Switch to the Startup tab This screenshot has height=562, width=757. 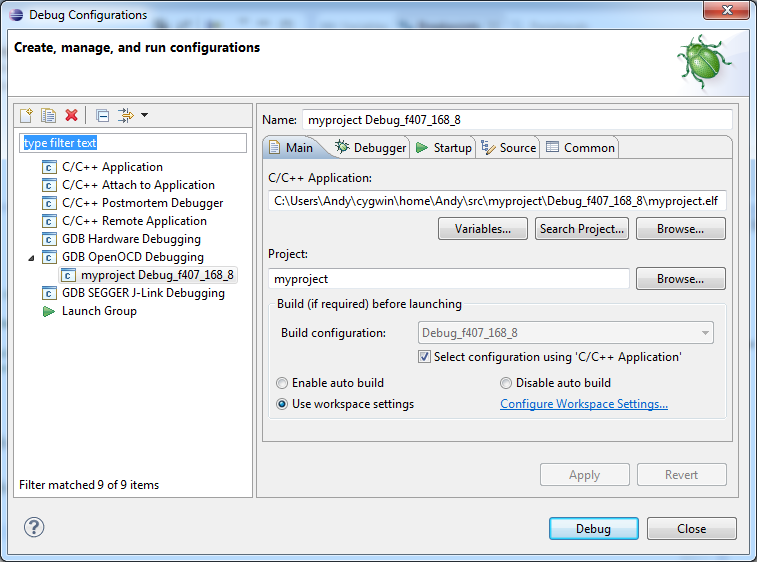click(444, 147)
